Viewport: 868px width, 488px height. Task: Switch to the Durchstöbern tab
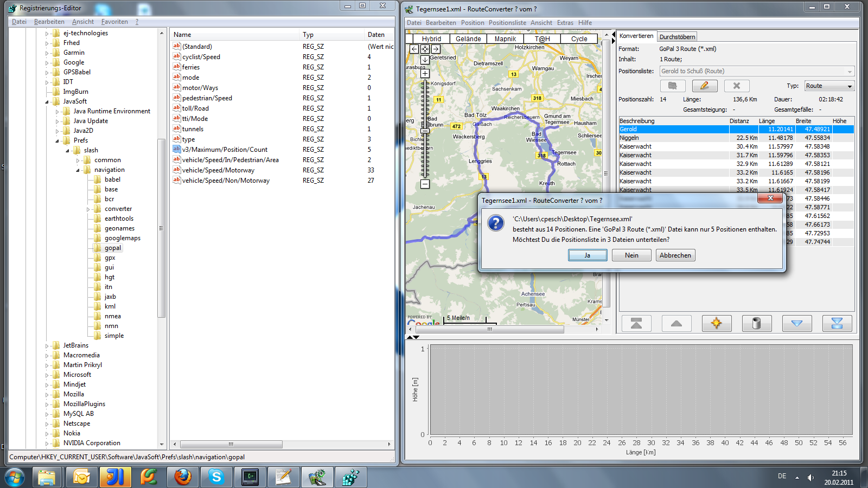[677, 37]
